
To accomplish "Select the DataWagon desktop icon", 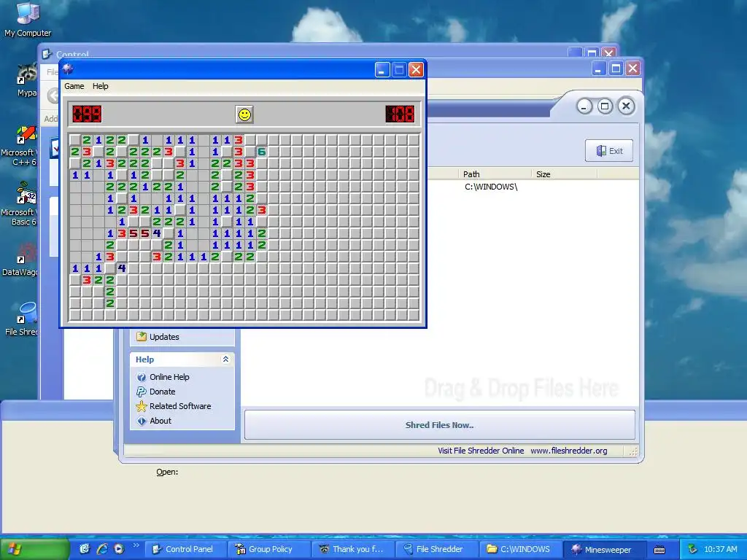I will tap(20, 260).
